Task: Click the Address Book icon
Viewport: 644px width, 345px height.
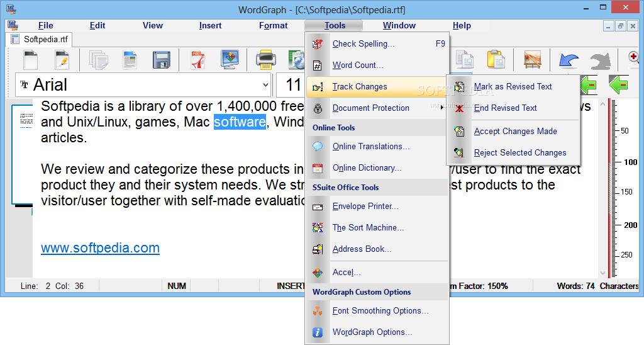Action: 318,249
